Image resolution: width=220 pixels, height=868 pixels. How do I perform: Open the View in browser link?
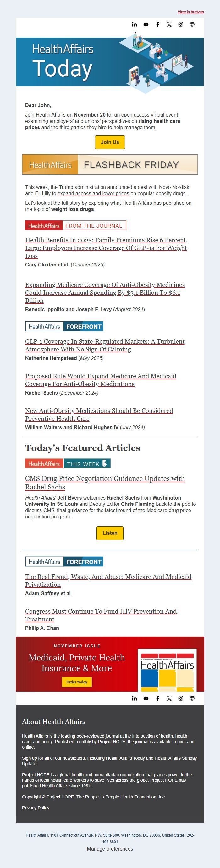point(191,12)
